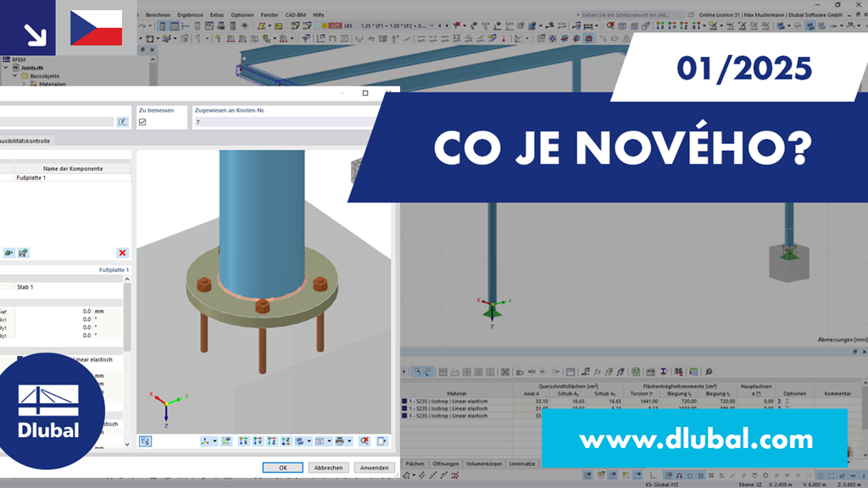This screenshot has width=868, height=488.
Task: Click the up arrow of dialog left panel scrollbar
Action: point(127,280)
